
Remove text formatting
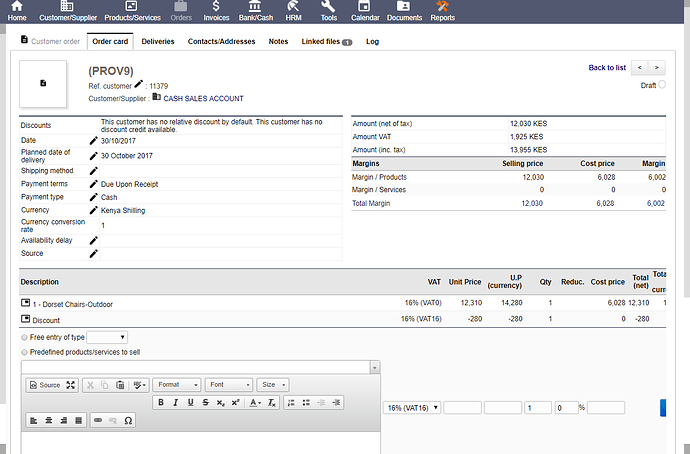click(272, 403)
